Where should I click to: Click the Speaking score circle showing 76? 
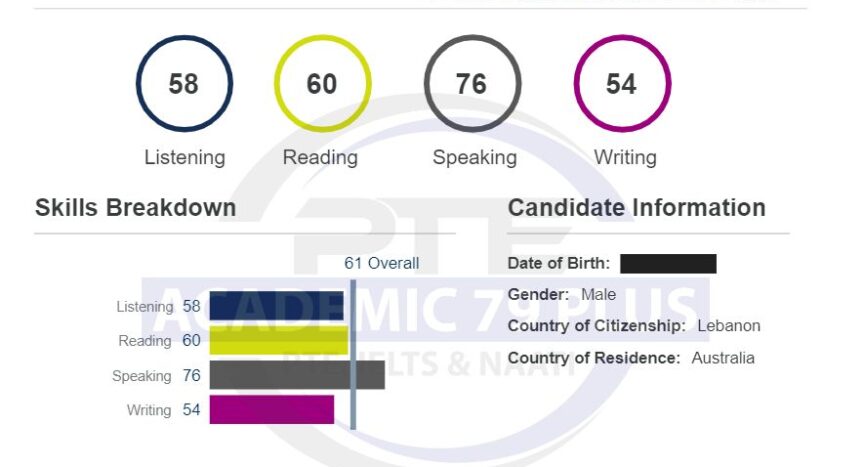(x=472, y=84)
